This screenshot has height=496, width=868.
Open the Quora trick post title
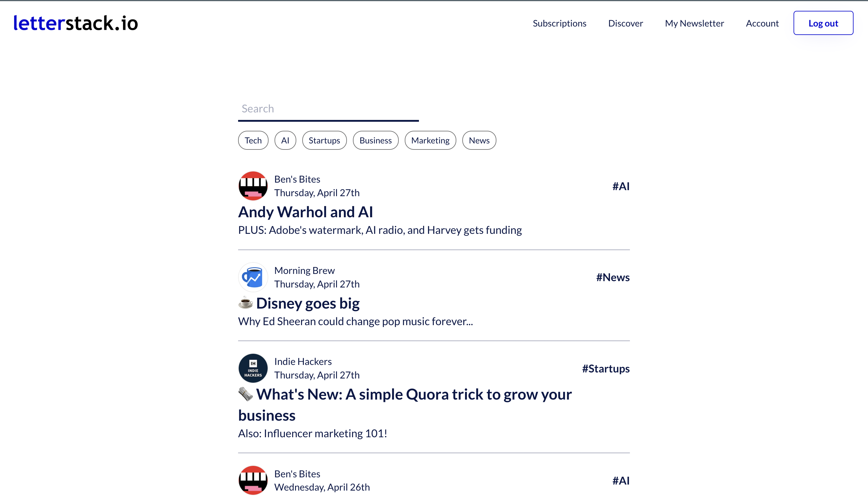coord(405,405)
